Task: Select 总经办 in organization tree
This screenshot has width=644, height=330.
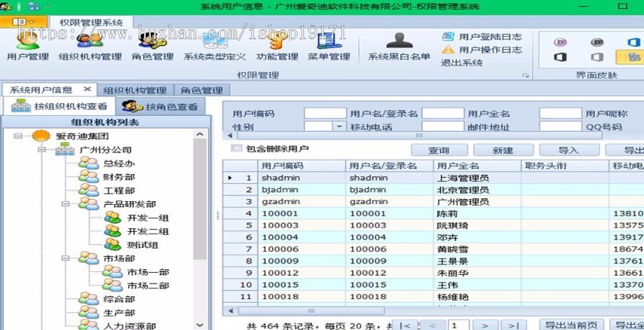Action: (119, 163)
